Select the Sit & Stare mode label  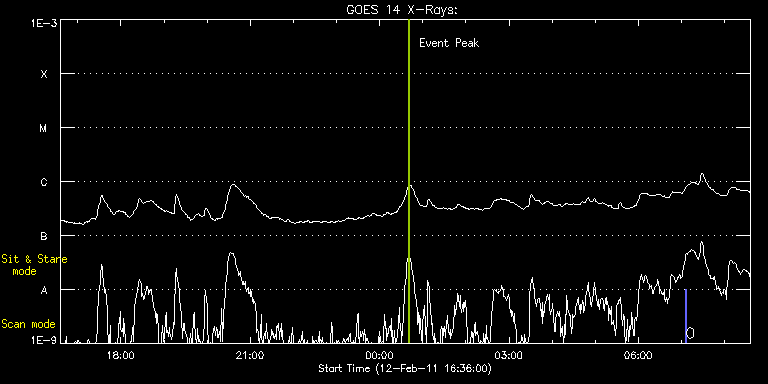34,265
